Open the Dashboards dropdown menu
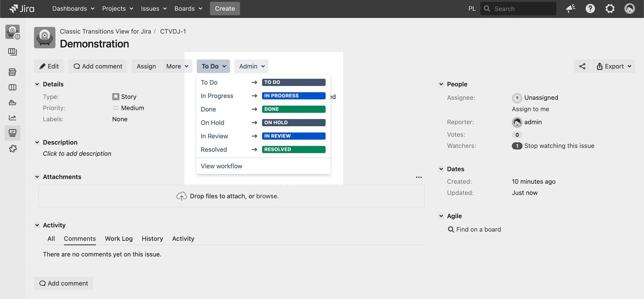Image resolution: width=644 pixels, height=299 pixels. pos(73,9)
